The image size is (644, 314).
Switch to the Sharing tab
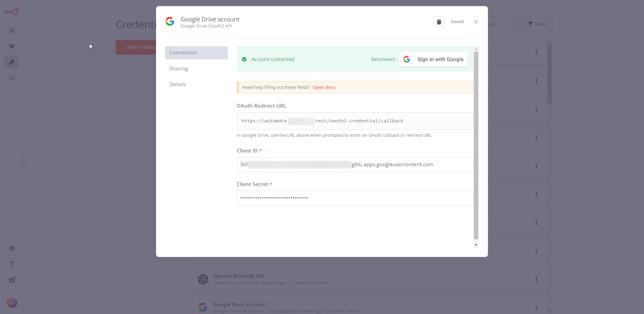click(x=179, y=69)
